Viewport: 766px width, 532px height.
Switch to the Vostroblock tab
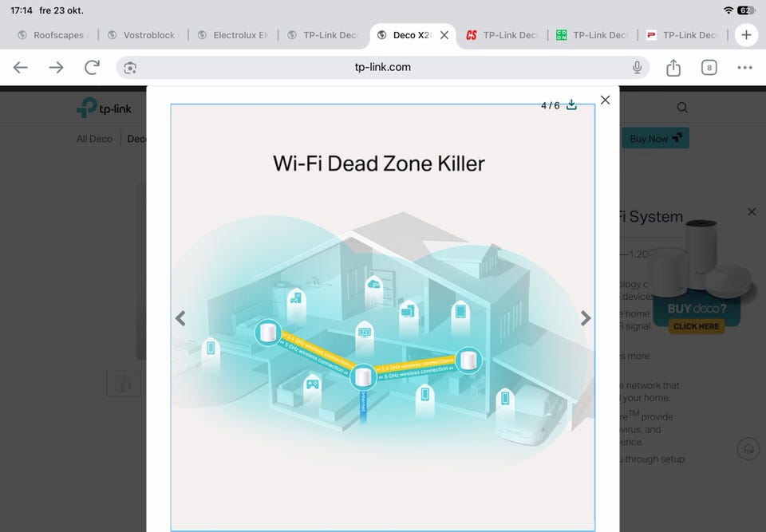coord(144,35)
